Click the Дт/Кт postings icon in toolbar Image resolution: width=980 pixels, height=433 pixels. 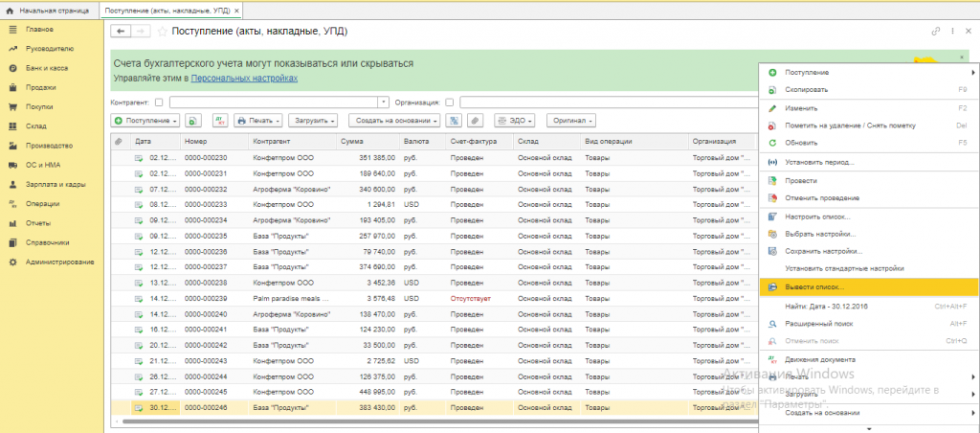click(x=219, y=121)
